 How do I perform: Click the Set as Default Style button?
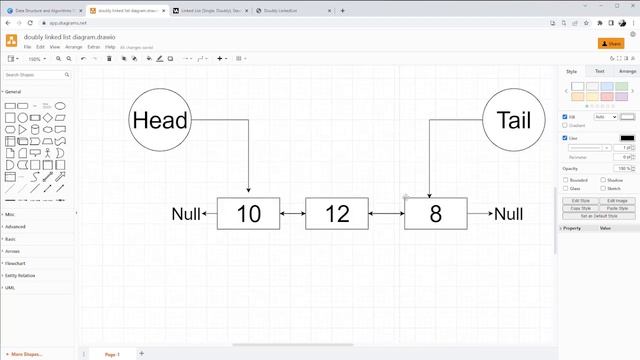[x=599, y=216]
